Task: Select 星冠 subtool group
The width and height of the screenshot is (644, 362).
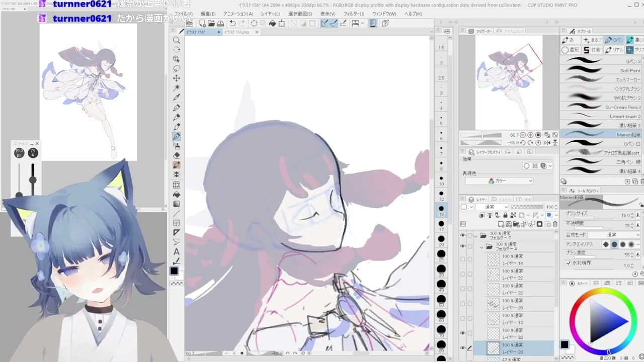Action: (571, 50)
